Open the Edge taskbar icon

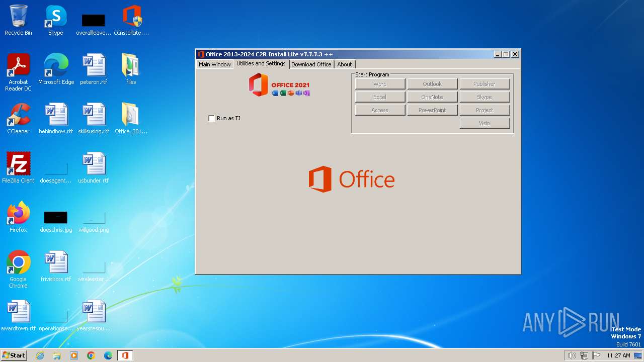click(108, 355)
